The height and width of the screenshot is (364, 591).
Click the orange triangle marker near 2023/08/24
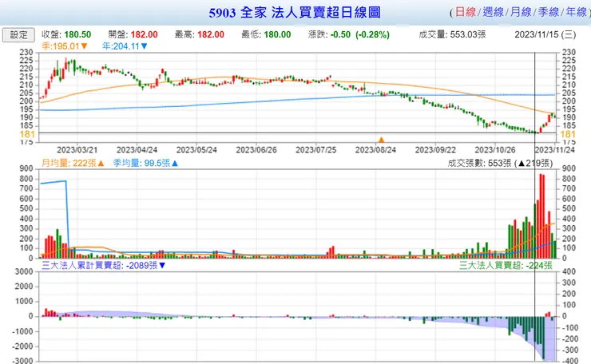click(x=381, y=140)
